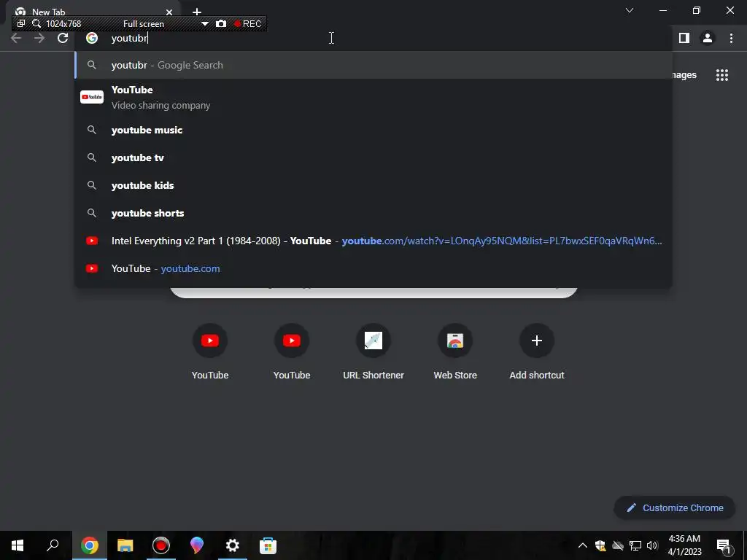Open the Windows Start menu
The width and height of the screenshot is (747, 560).
pos(18,545)
